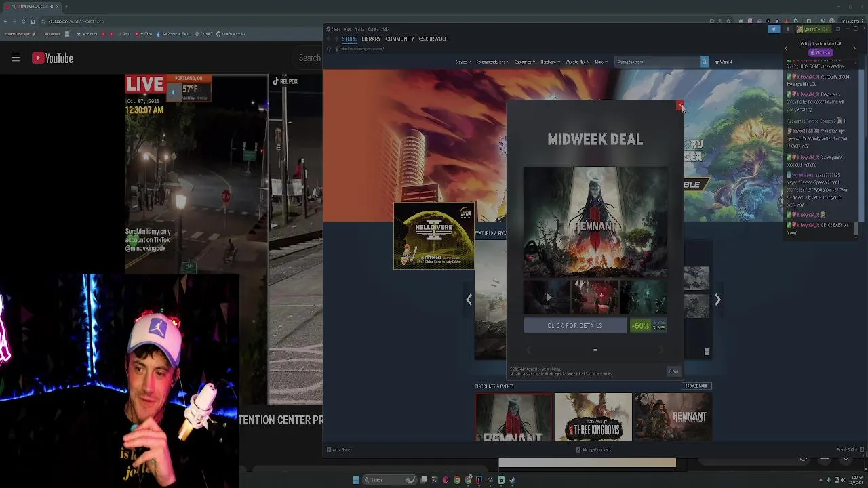This screenshot has width=868, height=488.
Task: Expand the Ways to Play dropdown
Action: pos(577,62)
